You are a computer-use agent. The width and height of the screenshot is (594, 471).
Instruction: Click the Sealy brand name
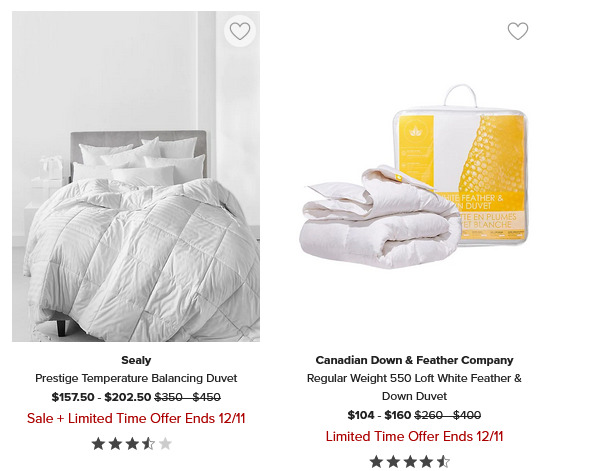(136, 360)
